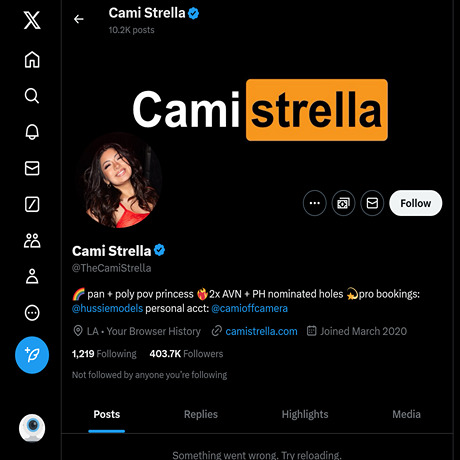Open Notifications bell icon
The width and height of the screenshot is (460, 460).
(x=32, y=132)
